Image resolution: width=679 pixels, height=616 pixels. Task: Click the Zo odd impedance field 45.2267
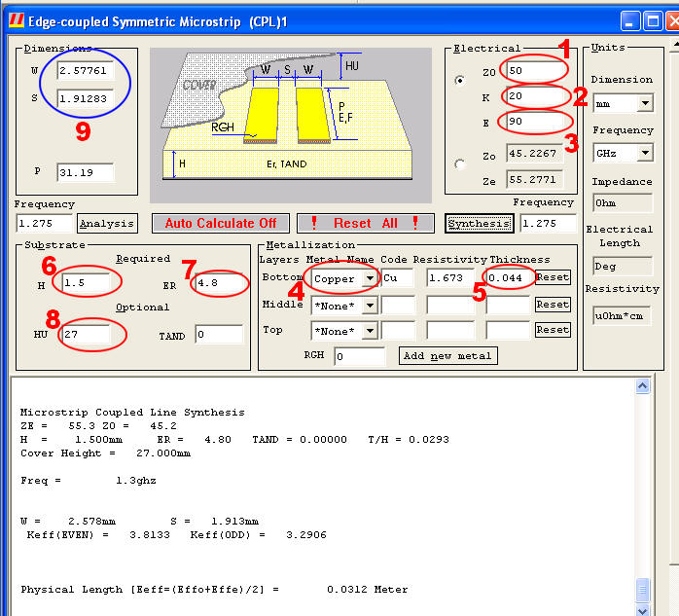coord(534,154)
